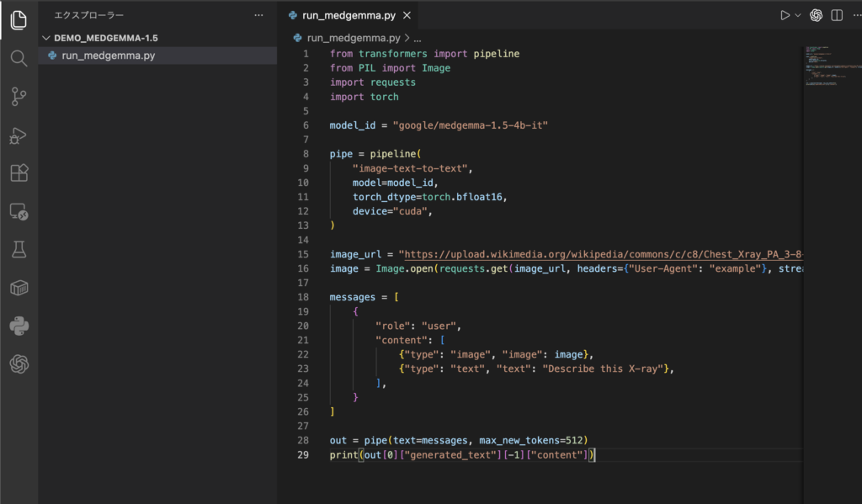
Task: Click the ChatGPT icon in editor toolbar
Action: coord(816,15)
